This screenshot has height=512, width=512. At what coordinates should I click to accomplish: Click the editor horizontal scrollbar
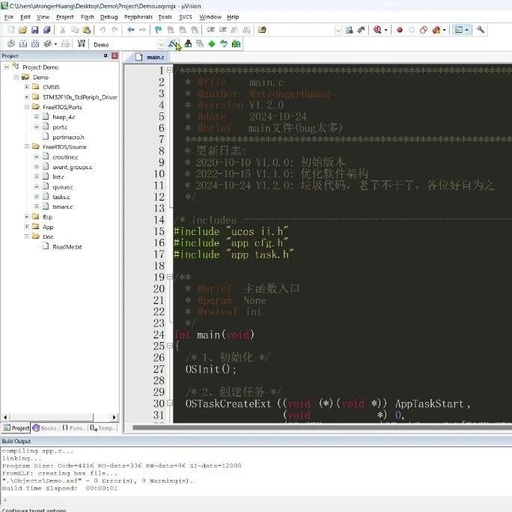point(322,427)
